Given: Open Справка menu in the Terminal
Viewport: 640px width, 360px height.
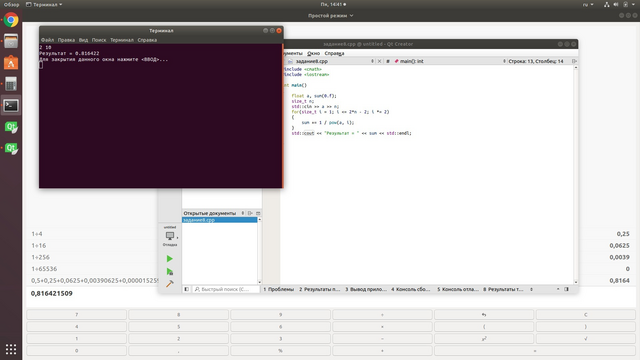Looking at the screenshot, I should tap(147, 40).
